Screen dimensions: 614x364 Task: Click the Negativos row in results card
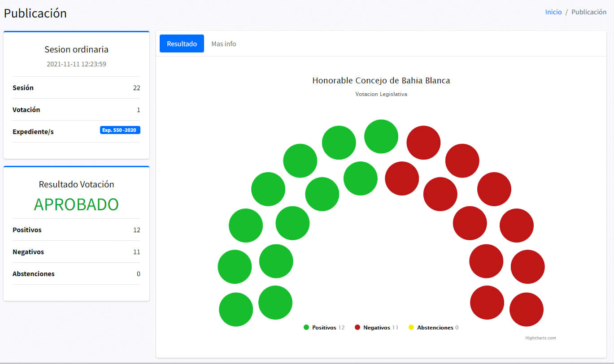pos(76,252)
